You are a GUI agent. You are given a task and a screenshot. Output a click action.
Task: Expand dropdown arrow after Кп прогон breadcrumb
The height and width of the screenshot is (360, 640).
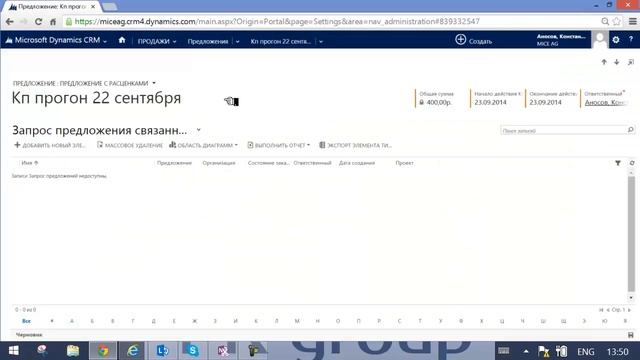tap(321, 42)
